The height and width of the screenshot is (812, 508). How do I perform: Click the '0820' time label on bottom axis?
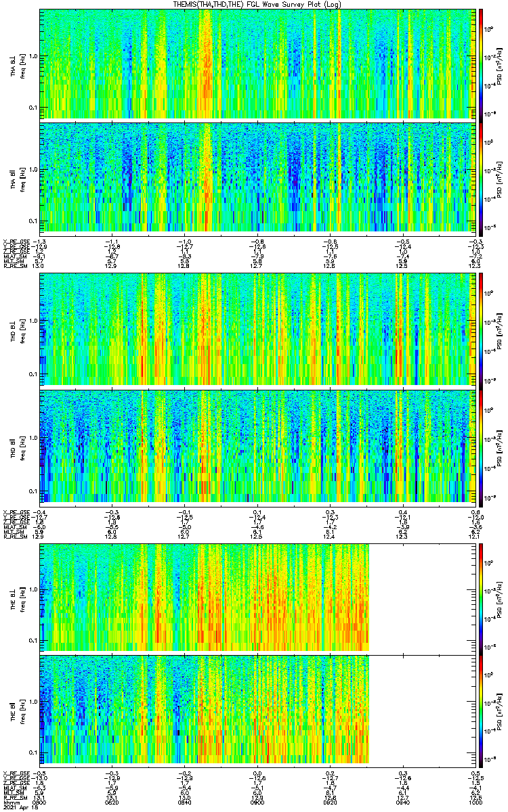[112, 802]
